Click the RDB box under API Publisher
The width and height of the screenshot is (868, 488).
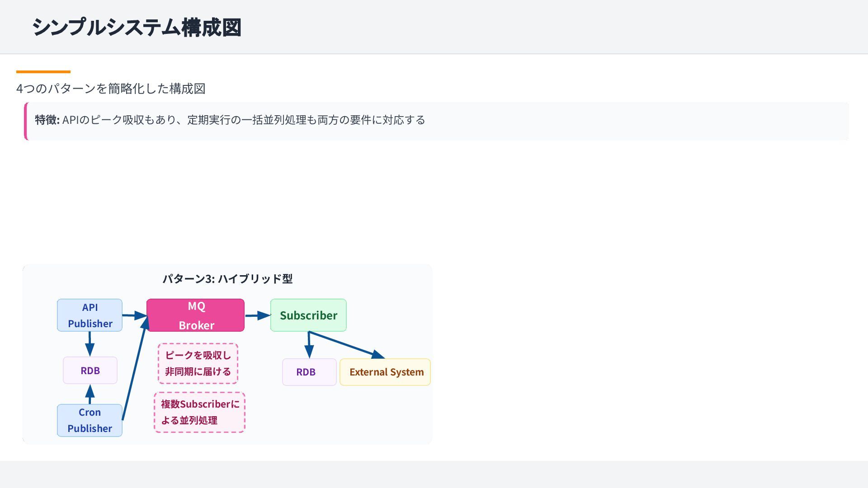90,371
